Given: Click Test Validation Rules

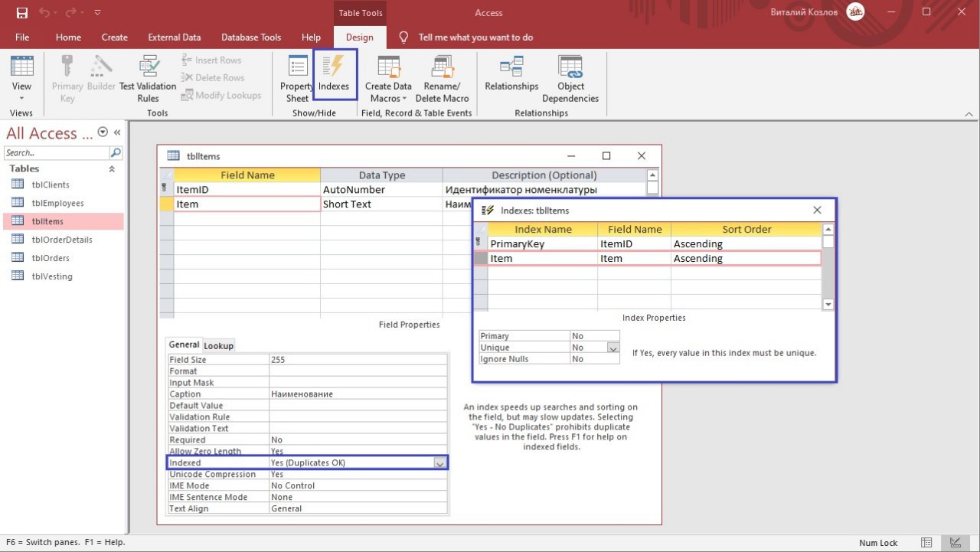Looking at the screenshot, I should (x=148, y=79).
